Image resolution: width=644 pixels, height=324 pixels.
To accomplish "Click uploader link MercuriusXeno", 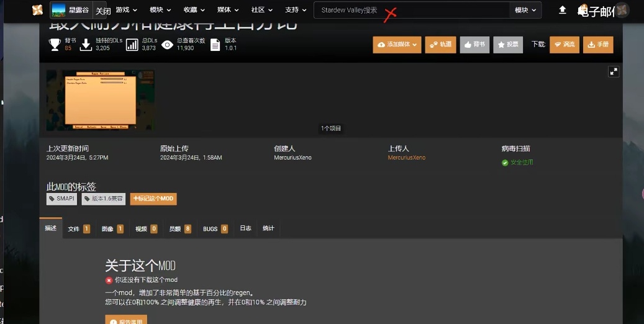I will click(x=407, y=158).
